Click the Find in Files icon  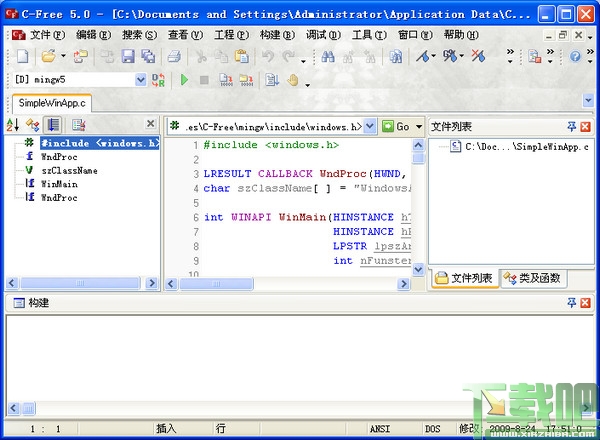[396, 57]
